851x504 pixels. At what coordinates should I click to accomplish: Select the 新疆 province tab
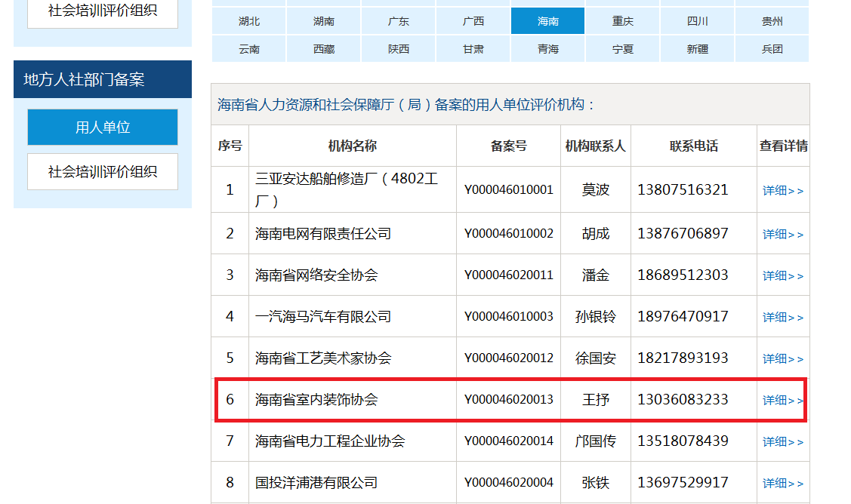698,49
